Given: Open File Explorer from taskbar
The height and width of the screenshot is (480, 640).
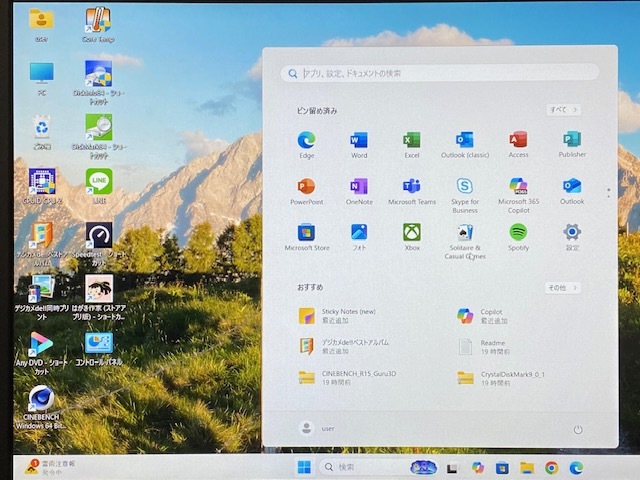Looking at the screenshot, I should 527,468.
